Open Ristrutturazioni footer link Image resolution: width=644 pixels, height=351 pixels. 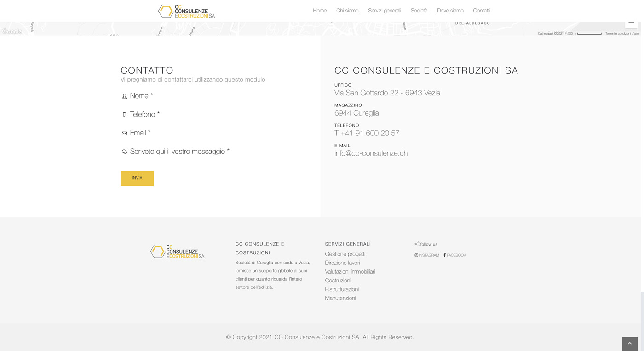click(x=342, y=289)
